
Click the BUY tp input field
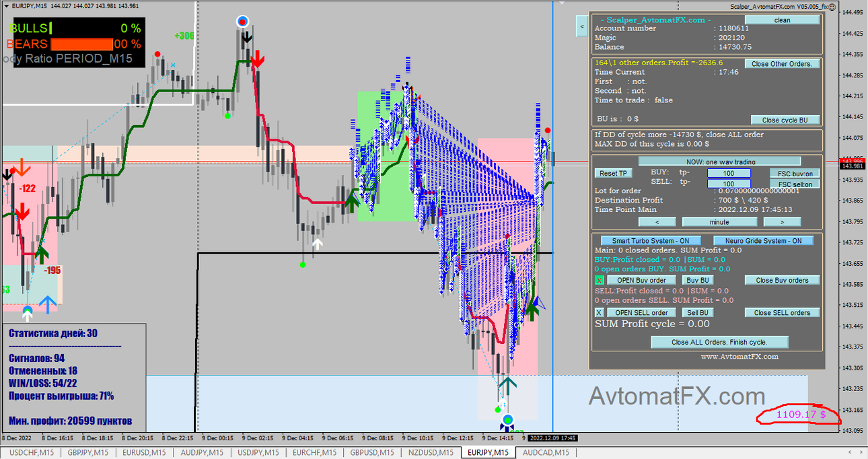(x=729, y=173)
